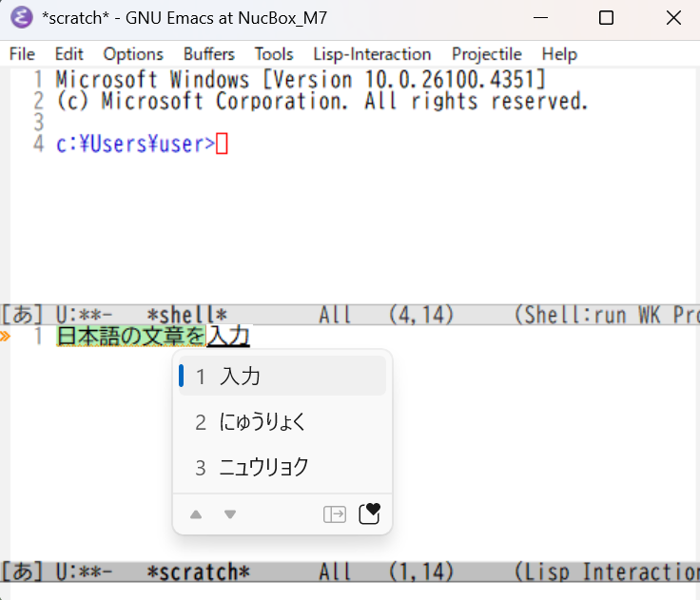Expand the candidate window to table view
The image size is (700, 600).
[335, 514]
